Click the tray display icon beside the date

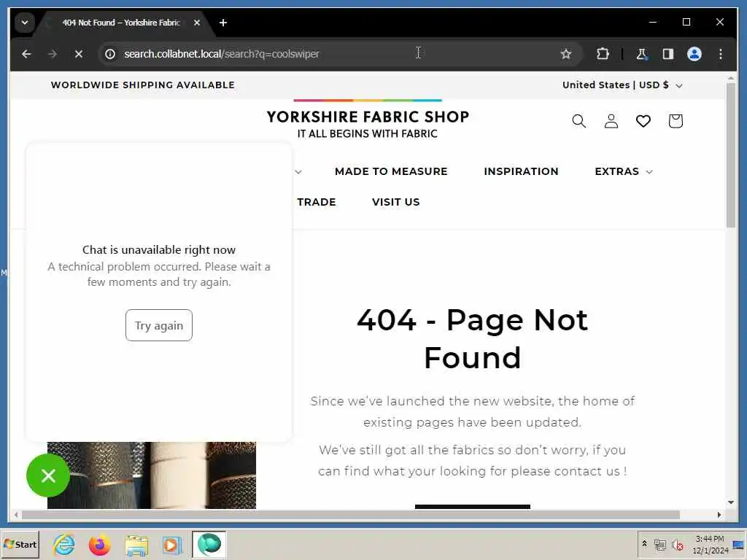(738, 544)
